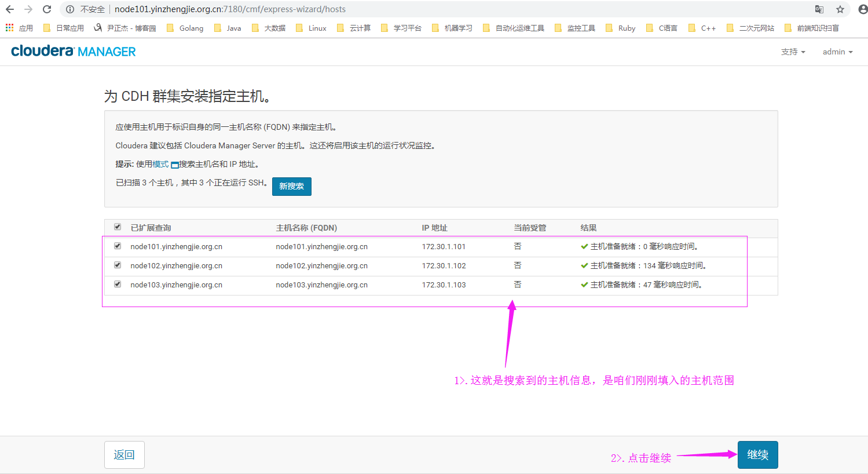The image size is (868, 474).
Task: Click the pattern help window icon
Action: (x=174, y=165)
